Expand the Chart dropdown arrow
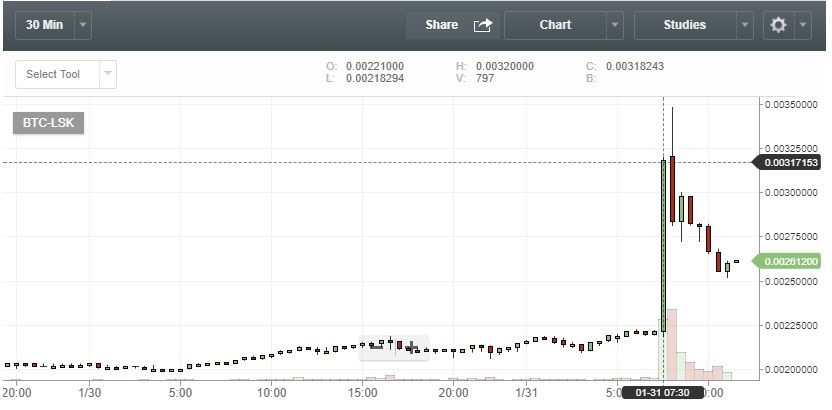 click(x=615, y=25)
